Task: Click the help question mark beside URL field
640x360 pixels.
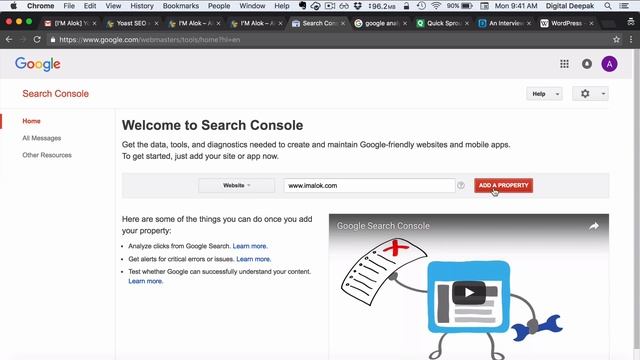Action: 461,185
